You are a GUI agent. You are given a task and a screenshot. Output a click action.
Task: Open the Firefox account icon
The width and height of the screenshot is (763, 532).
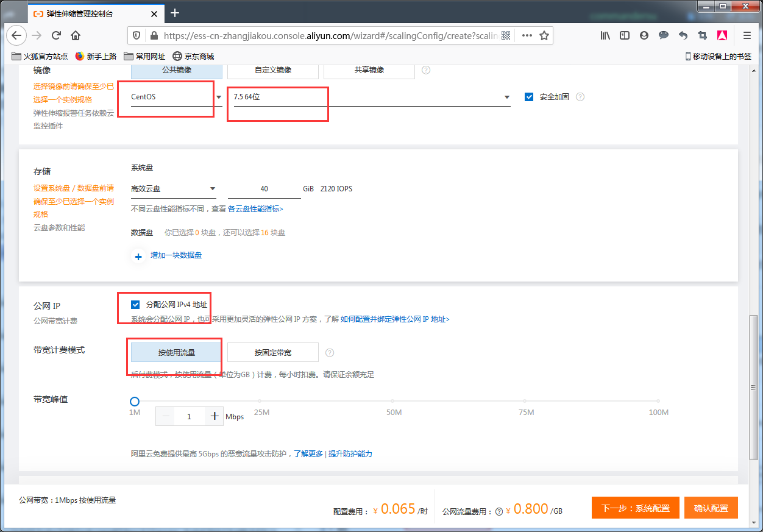click(644, 35)
